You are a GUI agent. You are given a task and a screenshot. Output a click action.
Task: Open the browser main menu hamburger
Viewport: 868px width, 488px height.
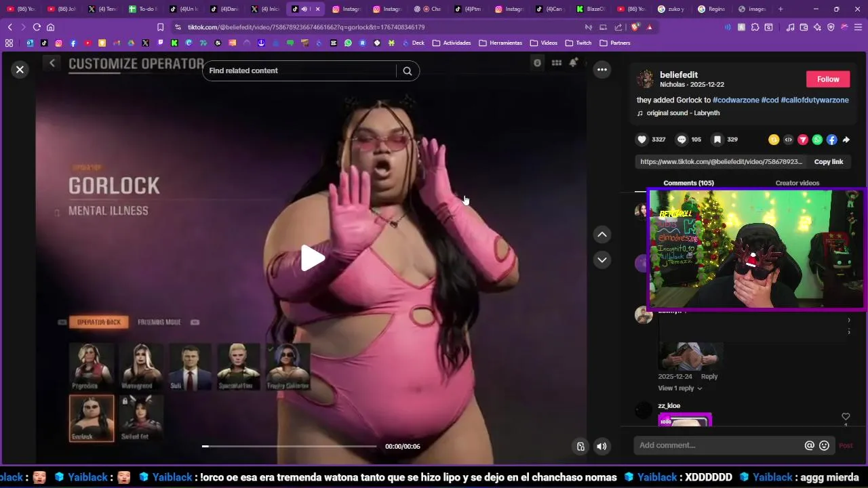(858, 27)
